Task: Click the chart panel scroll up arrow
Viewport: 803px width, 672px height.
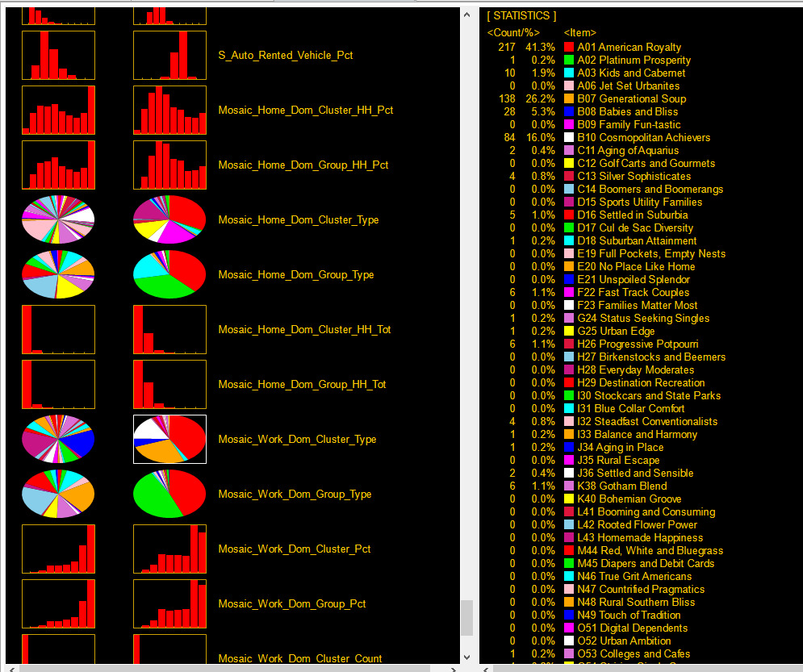Action: point(466,15)
